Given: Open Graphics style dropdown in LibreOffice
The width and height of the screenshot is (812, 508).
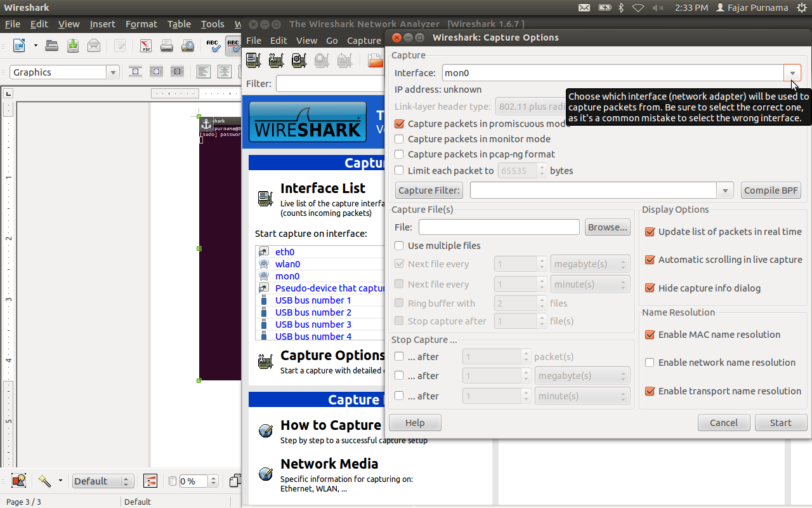Looking at the screenshot, I should point(114,72).
